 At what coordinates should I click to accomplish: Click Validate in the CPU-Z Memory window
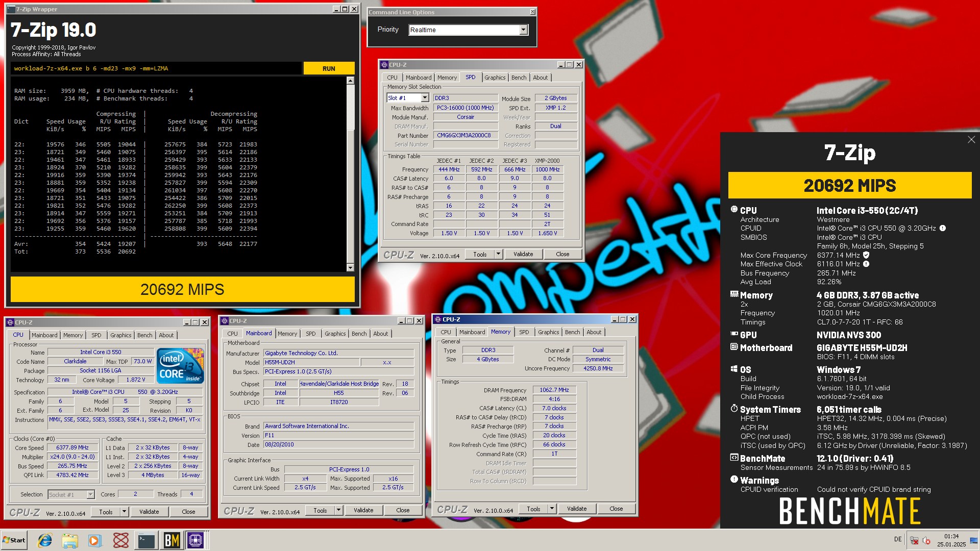[577, 509]
